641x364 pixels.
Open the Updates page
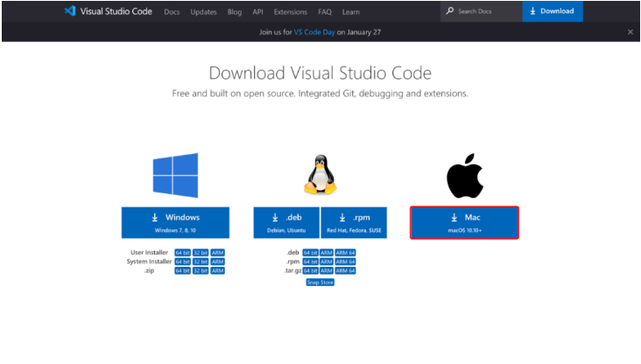coord(203,12)
